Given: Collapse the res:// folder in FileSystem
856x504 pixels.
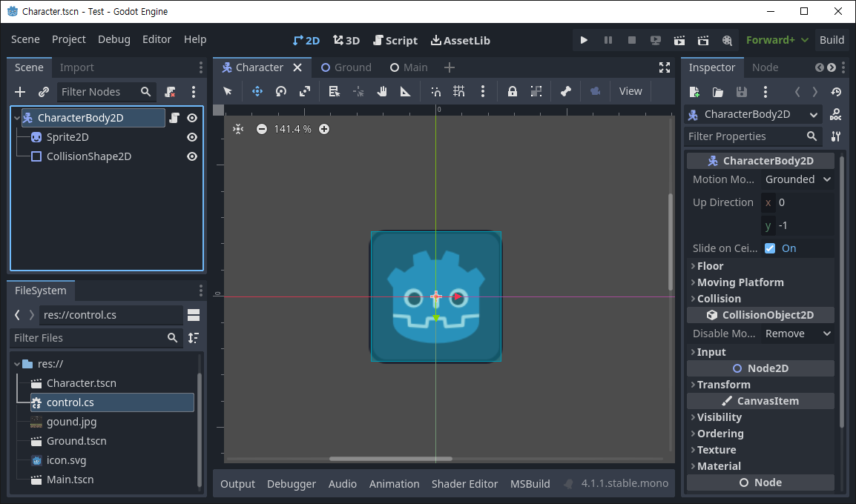Looking at the screenshot, I should (x=17, y=364).
